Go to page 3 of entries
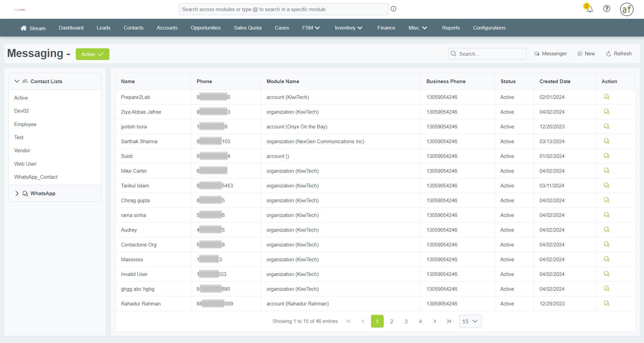Image resolution: width=644 pixels, height=343 pixels. pos(406,321)
